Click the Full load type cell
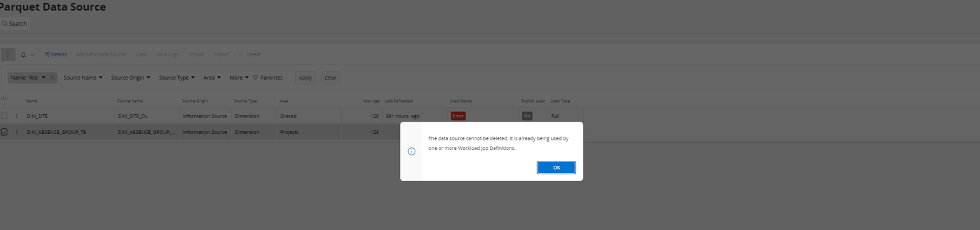This screenshot has height=230, width=980. (x=555, y=116)
